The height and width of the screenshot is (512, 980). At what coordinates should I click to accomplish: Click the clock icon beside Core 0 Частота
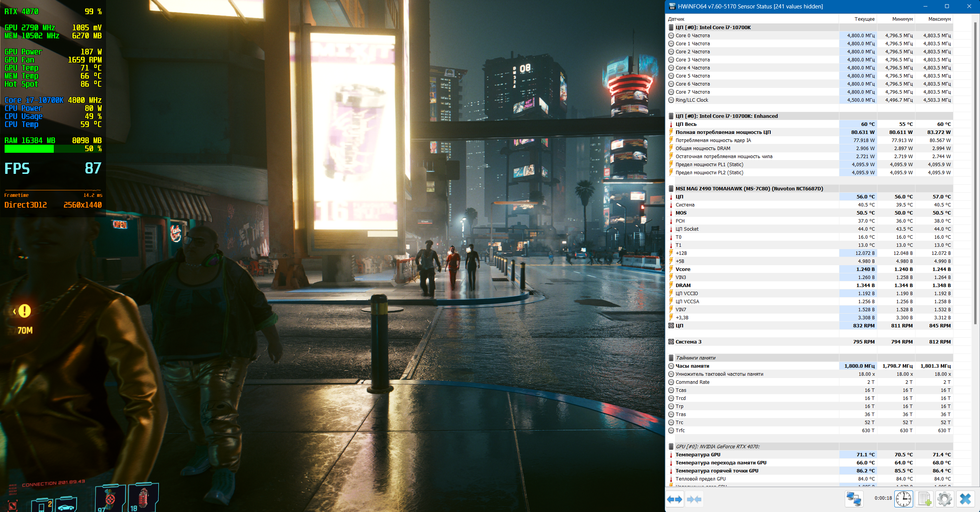671,35
